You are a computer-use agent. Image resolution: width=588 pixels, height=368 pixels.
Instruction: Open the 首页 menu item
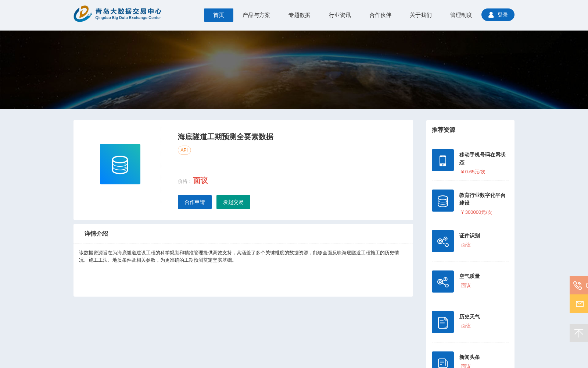[219, 15]
